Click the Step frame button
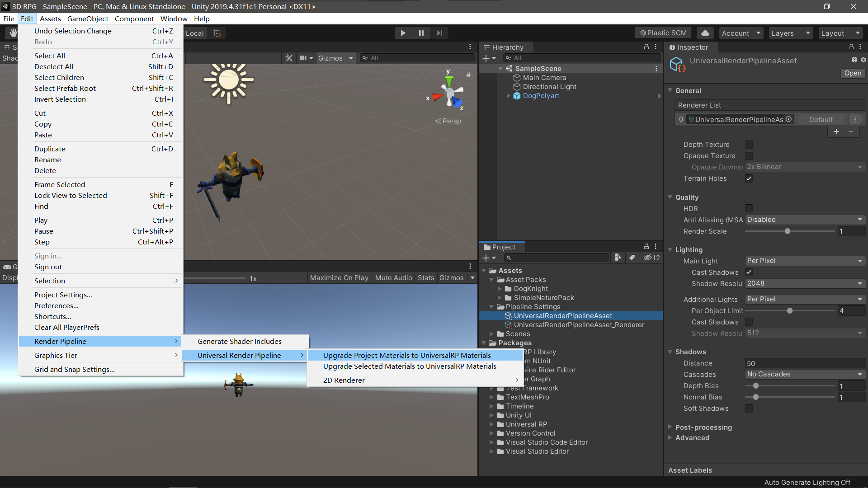The width and height of the screenshot is (868, 488). pos(439,33)
